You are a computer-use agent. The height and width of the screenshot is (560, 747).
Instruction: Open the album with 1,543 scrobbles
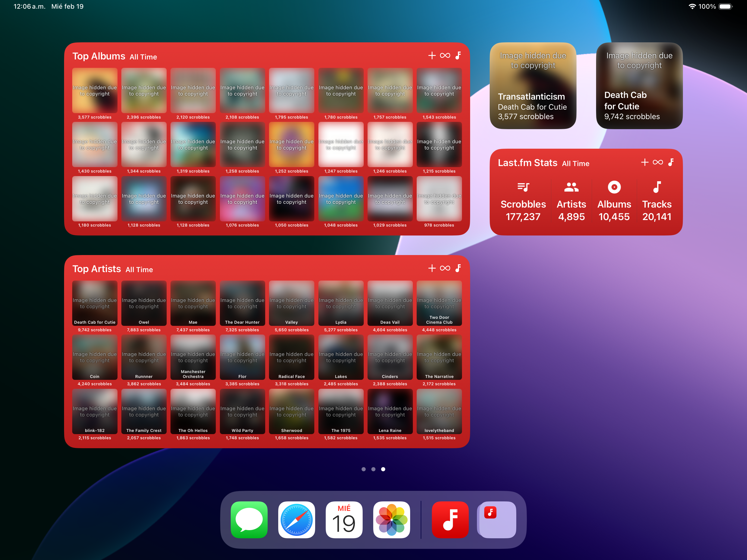439,90
